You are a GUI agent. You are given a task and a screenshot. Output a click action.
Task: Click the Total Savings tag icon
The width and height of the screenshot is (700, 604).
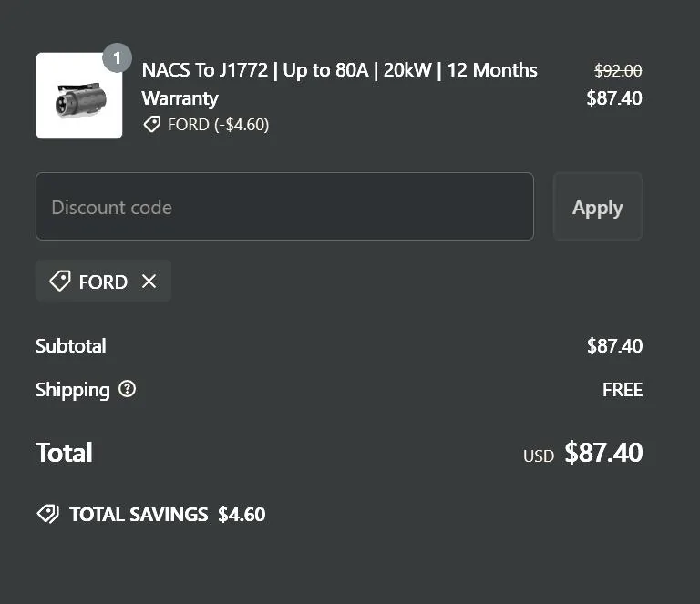pyautogui.click(x=47, y=515)
